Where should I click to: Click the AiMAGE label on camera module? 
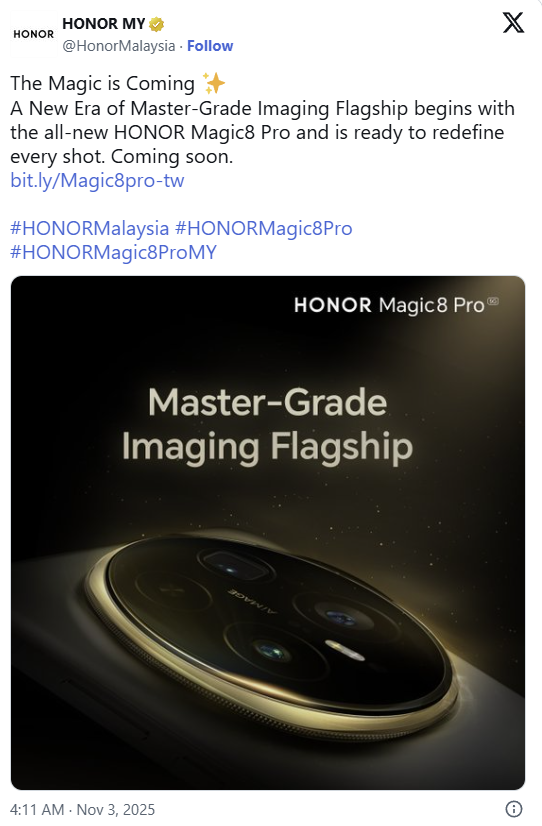click(x=252, y=601)
